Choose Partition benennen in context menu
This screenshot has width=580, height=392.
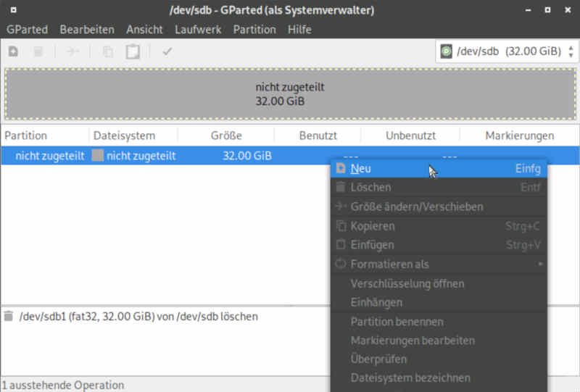[x=439, y=322]
